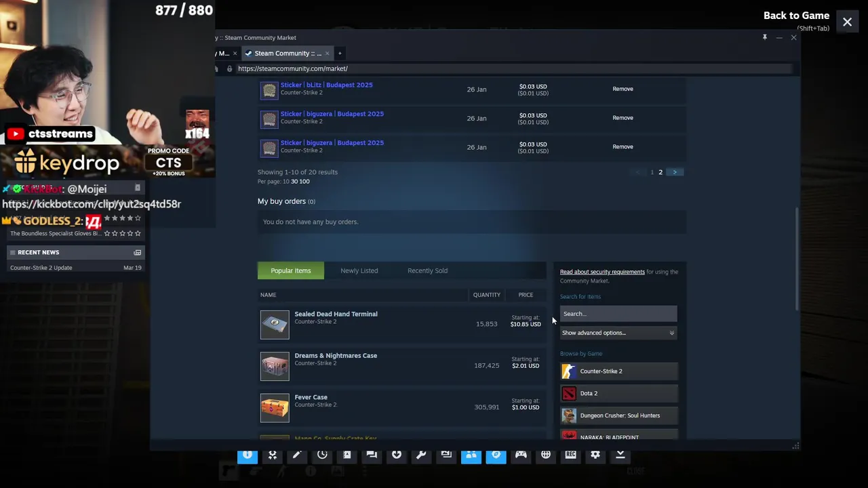Open Sealed Dead Hand Terminal listing
The height and width of the screenshot is (488, 868).
tap(336, 314)
